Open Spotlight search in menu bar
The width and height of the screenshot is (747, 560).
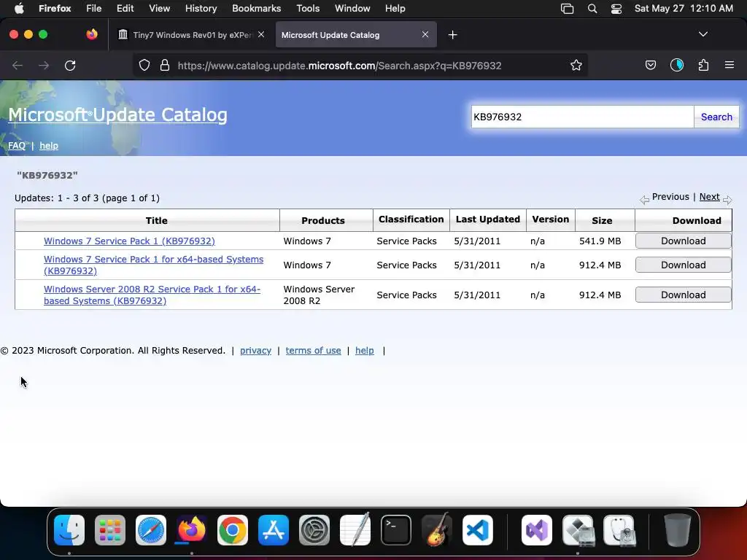tap(592, 9)
